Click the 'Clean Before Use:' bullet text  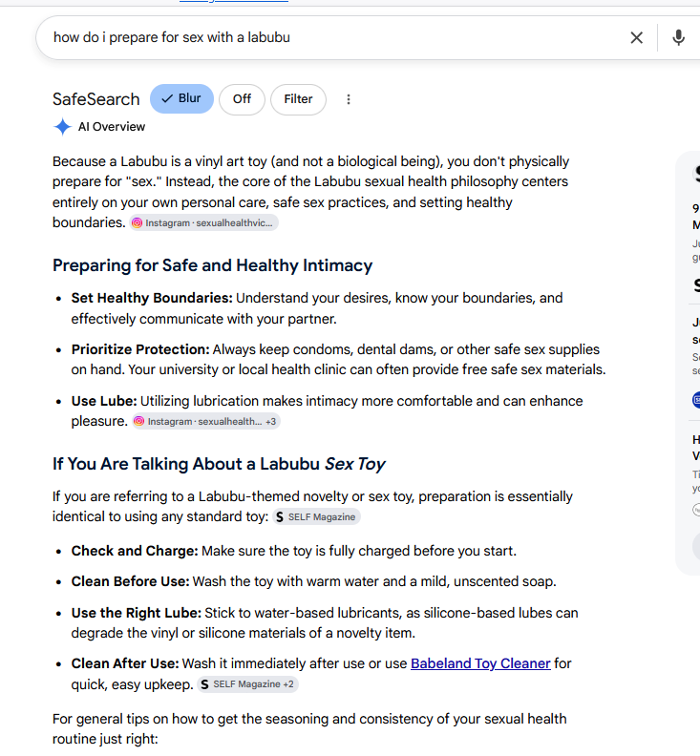point(130,581)
